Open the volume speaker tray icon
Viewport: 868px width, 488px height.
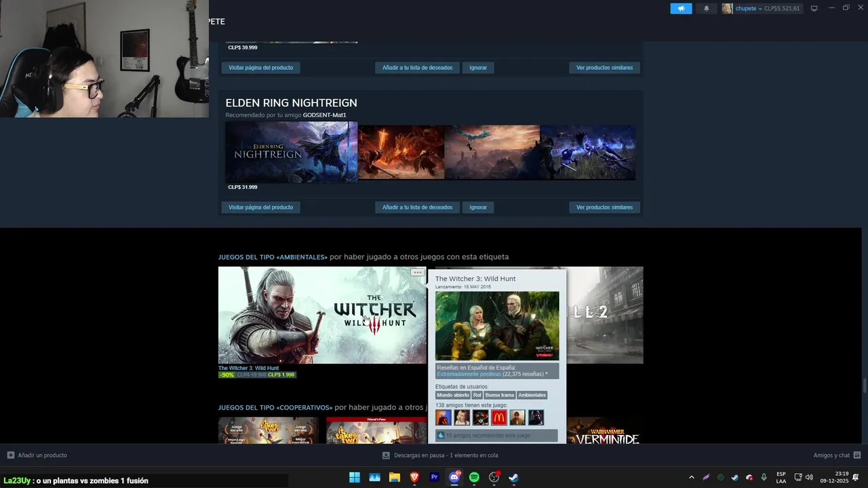(809, 477)
